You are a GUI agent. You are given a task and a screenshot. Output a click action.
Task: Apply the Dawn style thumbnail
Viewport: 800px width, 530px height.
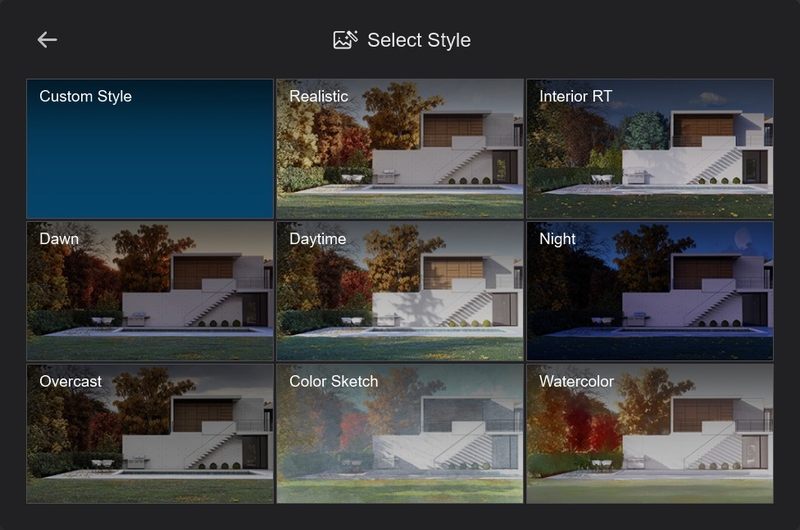click(x=150, y=291)
